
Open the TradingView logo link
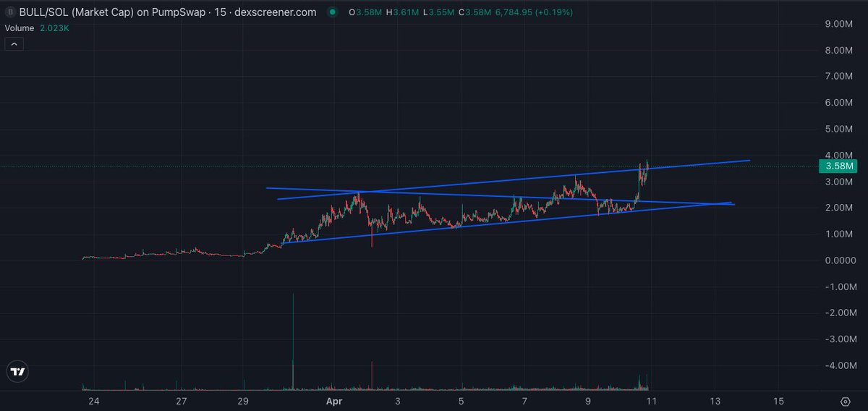click(18, 372)
